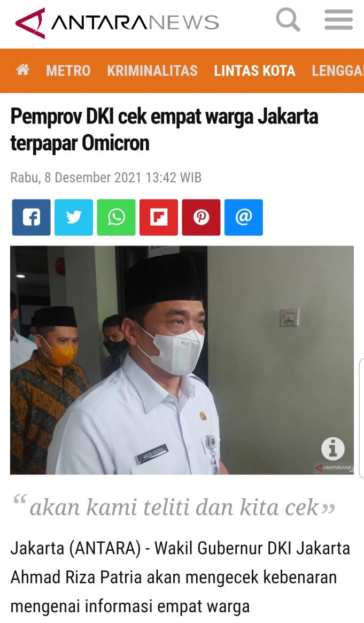Image resolution: width=364 pixels, height=623 pixels.
Task: Click the quote 'akan kami teliti dan kita cek'
Action: pyautogui.click(x=174, y=507)
